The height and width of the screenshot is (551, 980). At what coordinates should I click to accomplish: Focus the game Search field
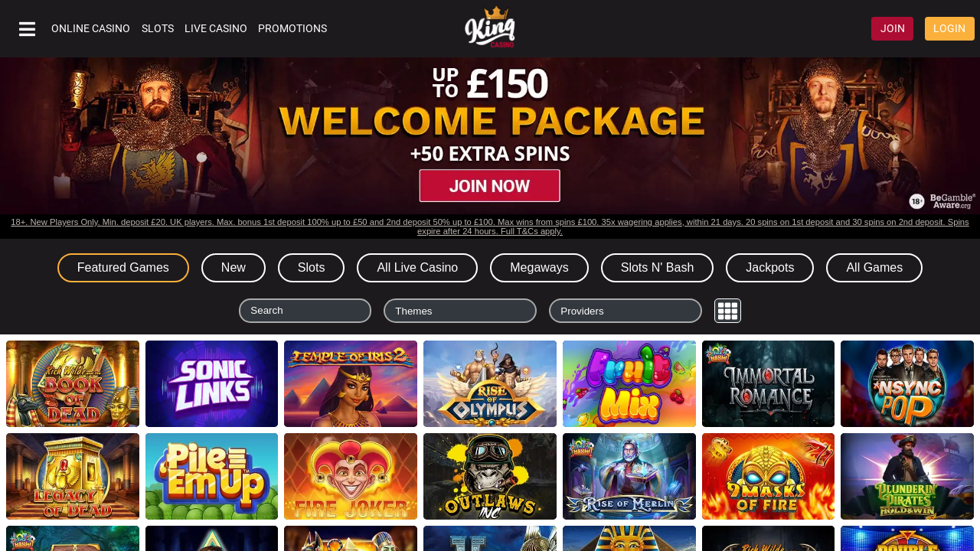point(305,311)
